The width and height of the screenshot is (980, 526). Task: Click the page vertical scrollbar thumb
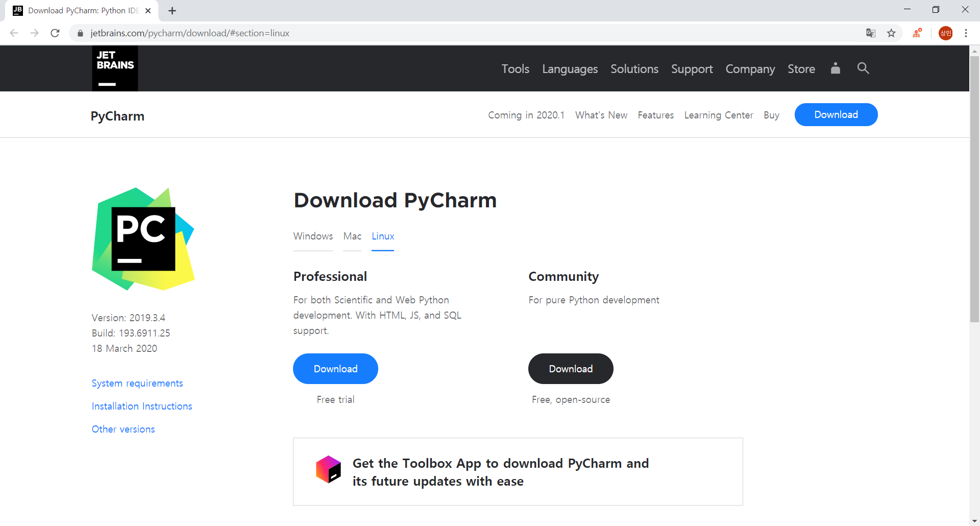pos(974,189)
